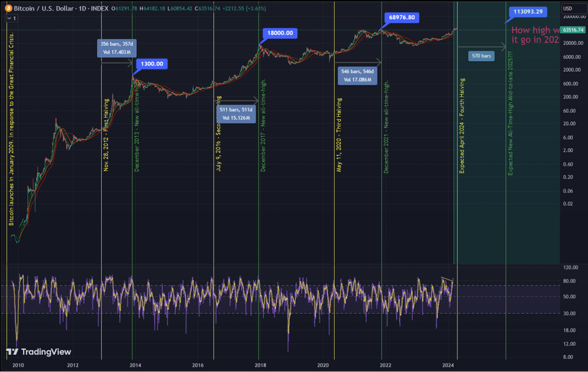Click the 511 bars date range box
The height and width of the screenshot is (372, 588).
click(235, 113)
